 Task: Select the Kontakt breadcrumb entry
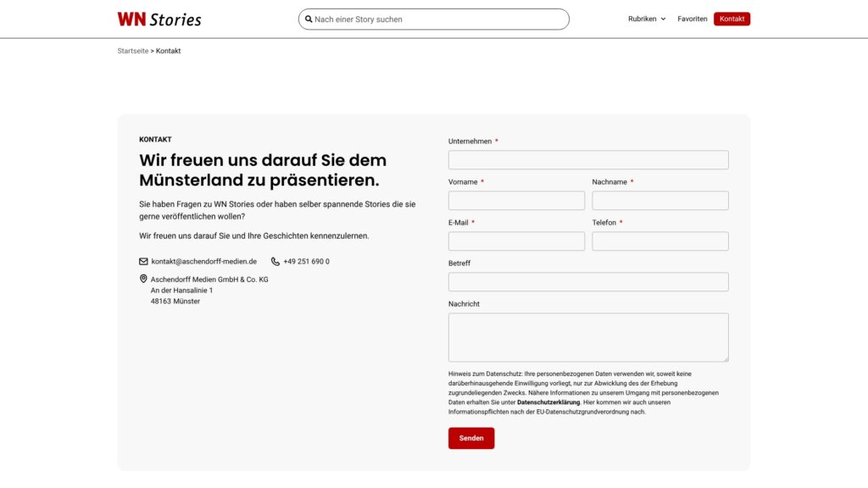coord(168,50)
